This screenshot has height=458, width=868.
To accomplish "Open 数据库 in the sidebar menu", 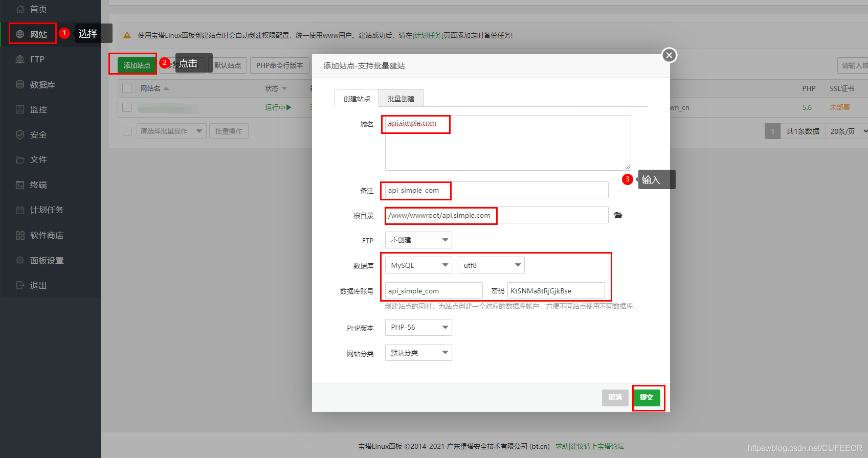I will pyautogui.click(x=42, y=84).
